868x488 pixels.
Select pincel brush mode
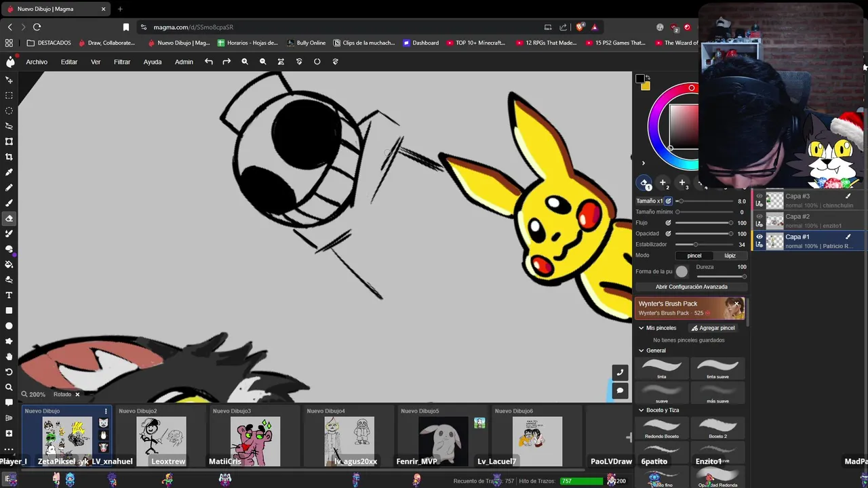pos(694,256)
